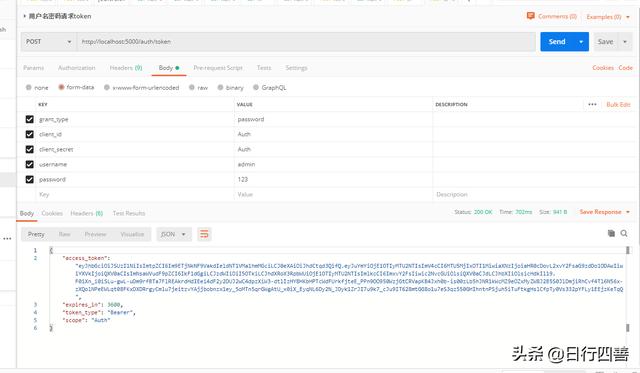Copy the response body with copy icon
The height and width of the screenshot is (373, 640).
pos(611,233)
